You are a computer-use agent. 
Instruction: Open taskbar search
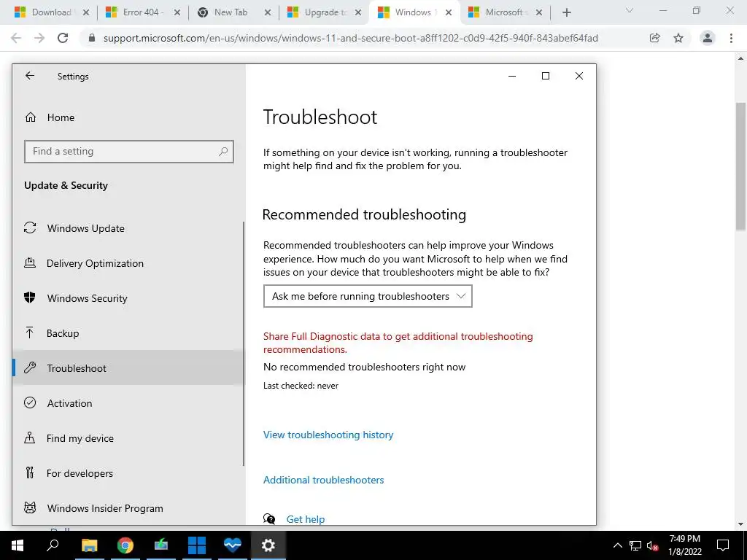pyautogui.click(x=53, y=545)
